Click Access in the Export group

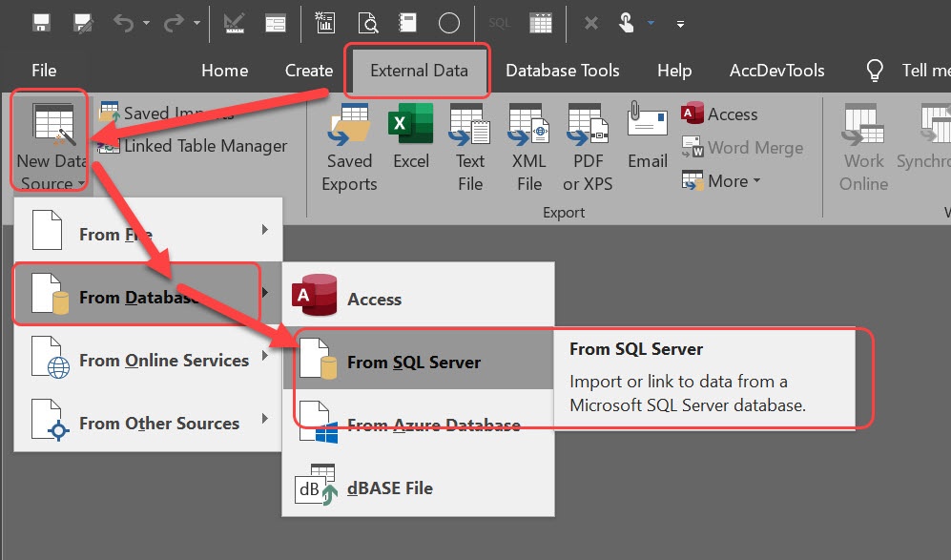(719, 114)
